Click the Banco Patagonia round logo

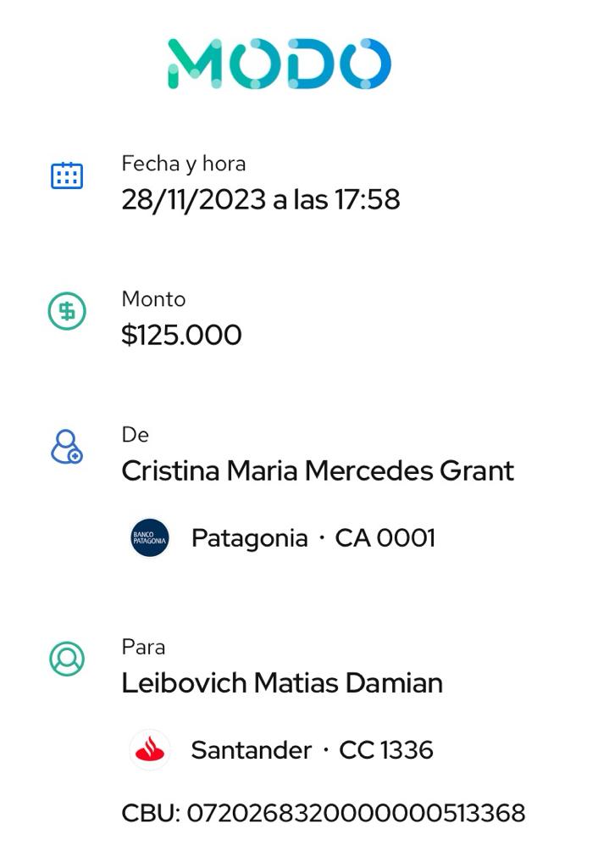click(150, 538)
